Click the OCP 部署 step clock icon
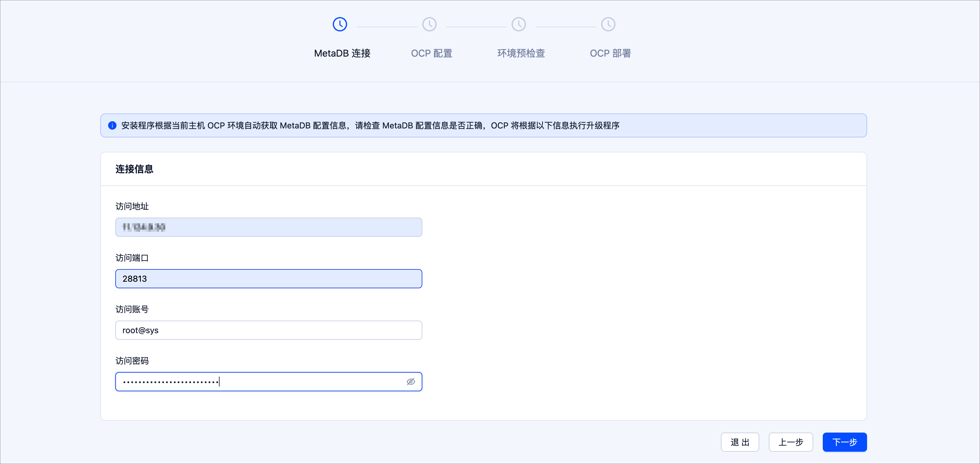980x464 pixels. click(x=608, y=24)
